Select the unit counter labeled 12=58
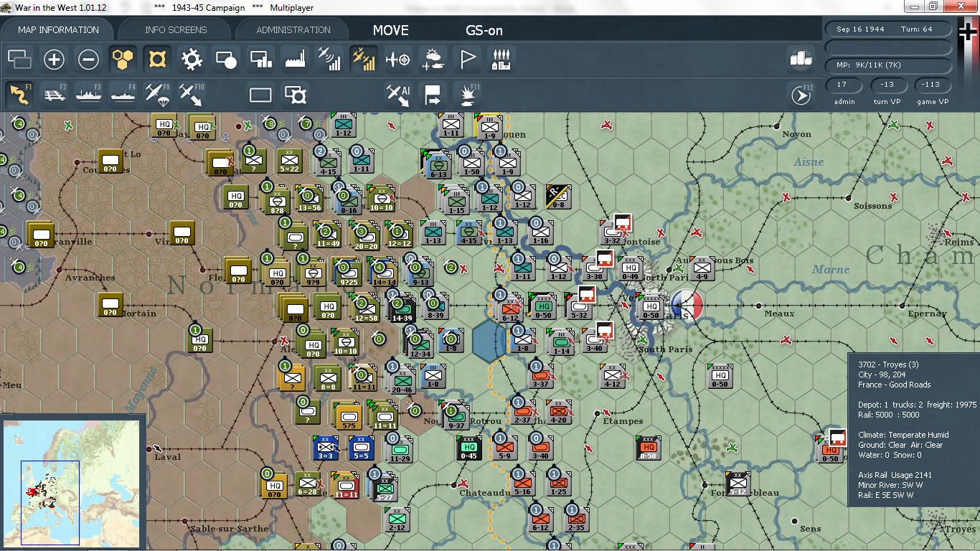 tap(366, 309)
